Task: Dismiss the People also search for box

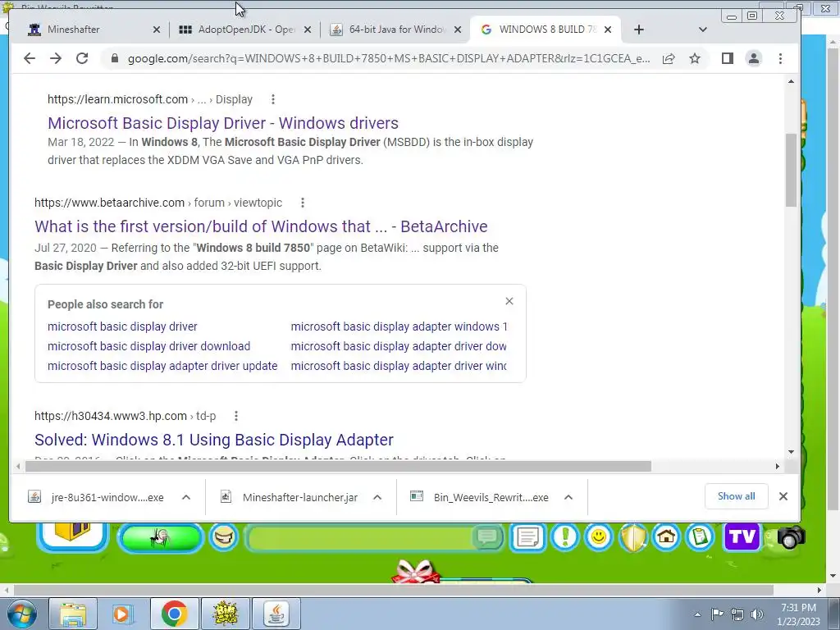Action: (509, 301)
